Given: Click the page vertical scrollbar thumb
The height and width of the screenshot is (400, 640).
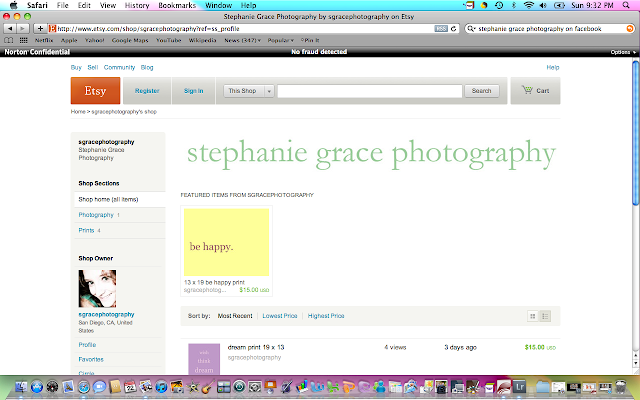Looking at the screenshot, I should (x=636, y=133).
